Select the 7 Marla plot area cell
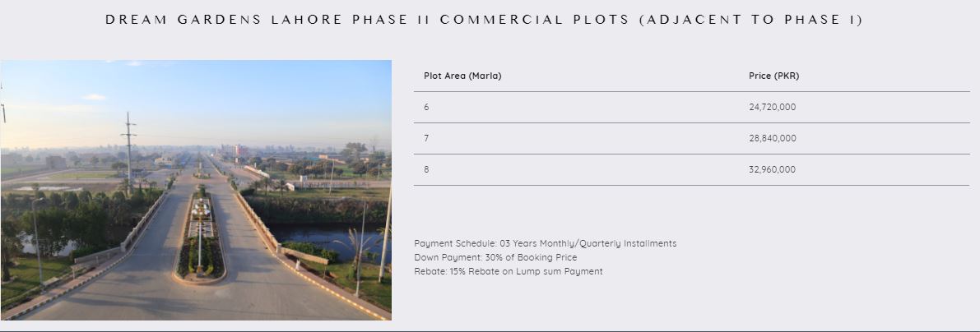The height and width of the screenshot is (332, 980). click(x=426, y=138)
